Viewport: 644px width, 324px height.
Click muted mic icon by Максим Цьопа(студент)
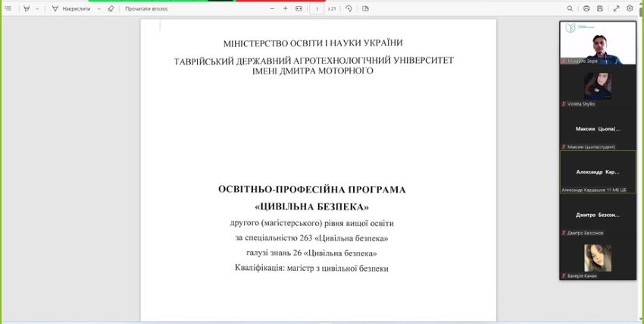pos(564,146)
